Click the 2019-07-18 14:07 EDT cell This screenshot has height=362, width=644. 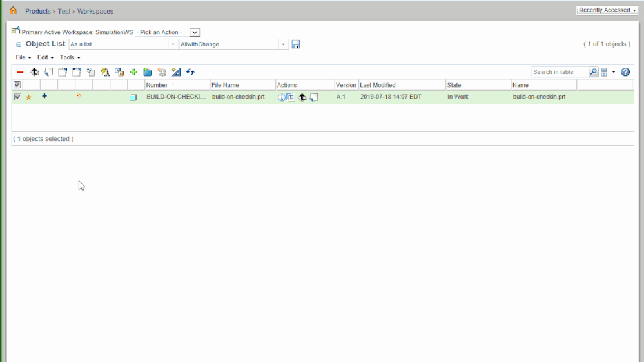click(x=391, y=97)
